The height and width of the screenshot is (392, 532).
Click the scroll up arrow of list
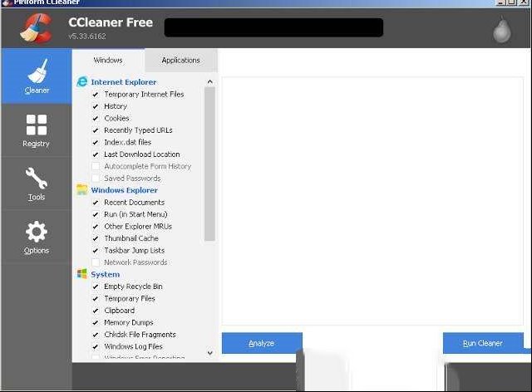point(210,81)
